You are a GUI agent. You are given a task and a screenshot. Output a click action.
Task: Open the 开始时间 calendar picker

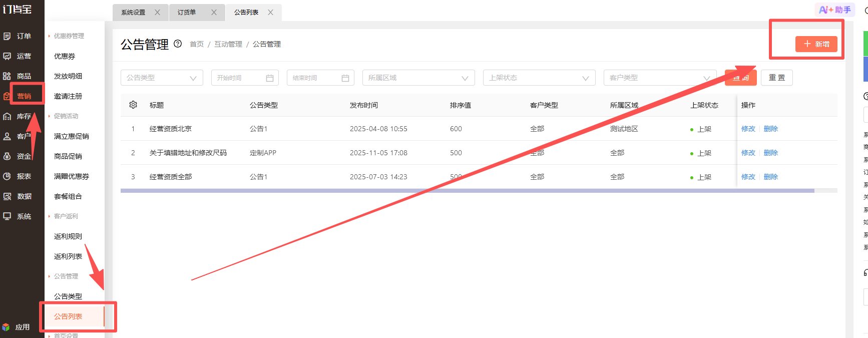tap(270, 78)
